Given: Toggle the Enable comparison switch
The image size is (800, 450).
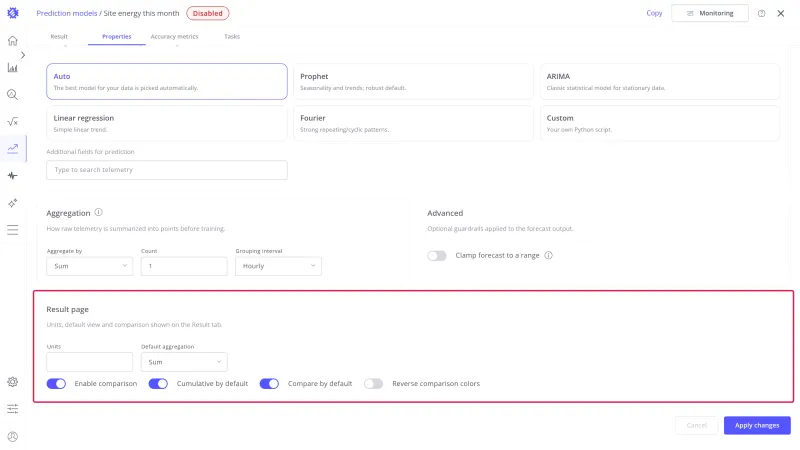Looking at the screenshot, I should (x=56, y=384).
